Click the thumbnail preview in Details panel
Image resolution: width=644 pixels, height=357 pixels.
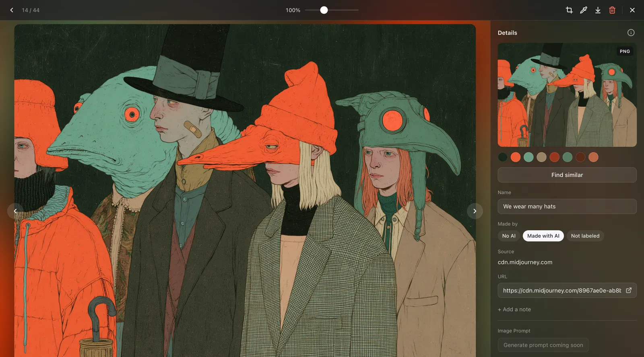click(567, 95)
